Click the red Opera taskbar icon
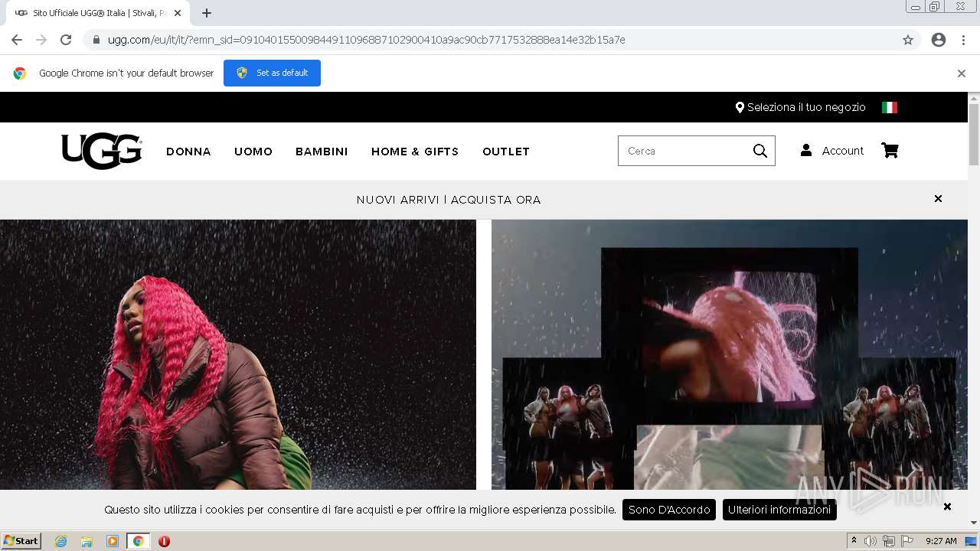The image size is (980, 551). 164,541
